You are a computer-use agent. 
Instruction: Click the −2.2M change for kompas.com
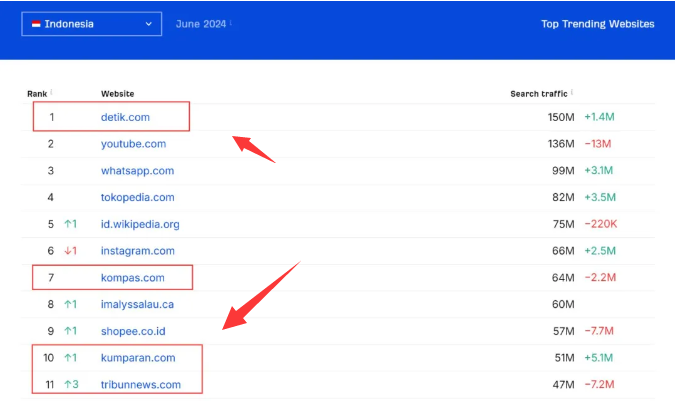point(600,277)
